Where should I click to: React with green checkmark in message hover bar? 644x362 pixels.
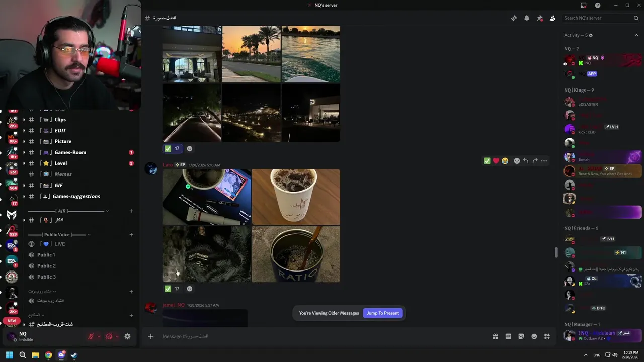(487, 161)
